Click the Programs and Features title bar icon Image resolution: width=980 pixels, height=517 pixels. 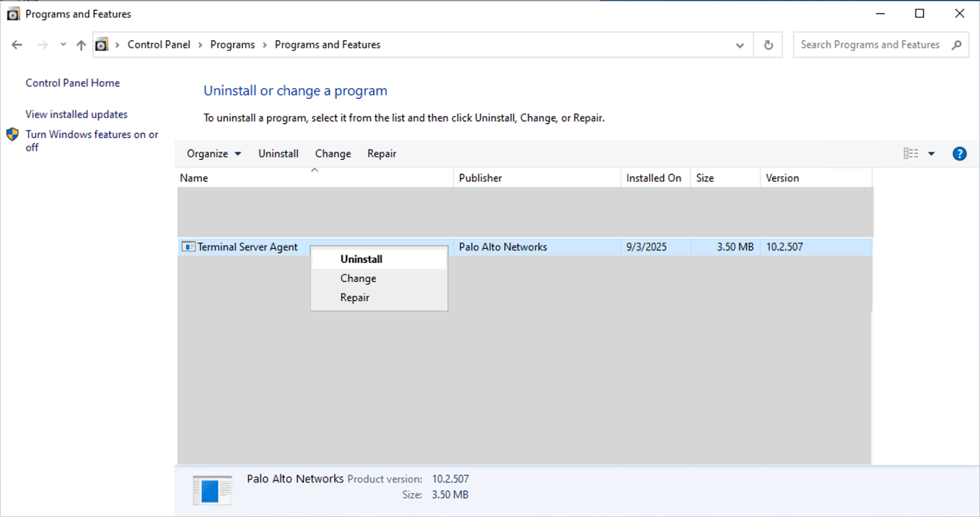(x=13, y=14)
